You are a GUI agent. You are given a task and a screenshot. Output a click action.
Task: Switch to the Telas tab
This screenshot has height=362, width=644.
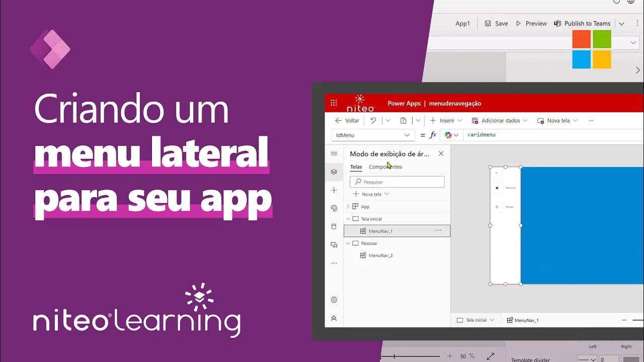click(x=356, y=167)
